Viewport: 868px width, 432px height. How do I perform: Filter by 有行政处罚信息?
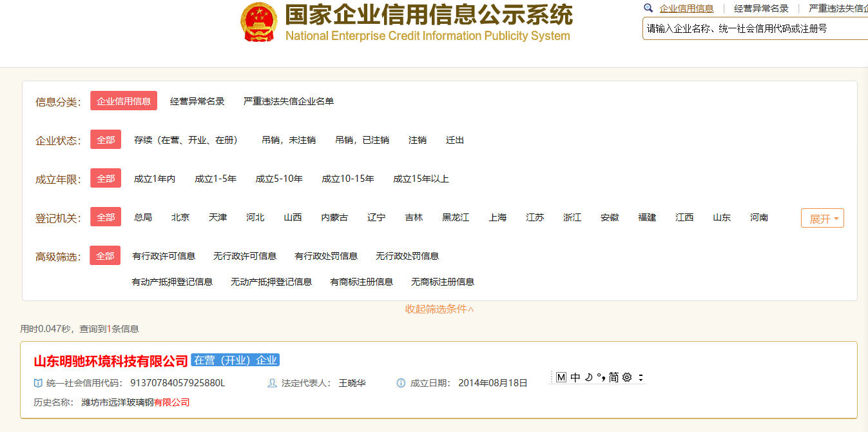point(326,256)
